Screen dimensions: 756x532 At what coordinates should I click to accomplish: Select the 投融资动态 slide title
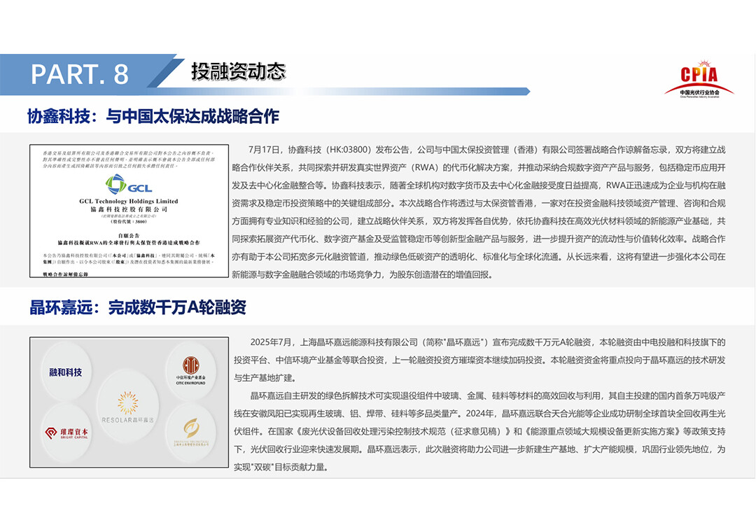[x=238, y=71]
